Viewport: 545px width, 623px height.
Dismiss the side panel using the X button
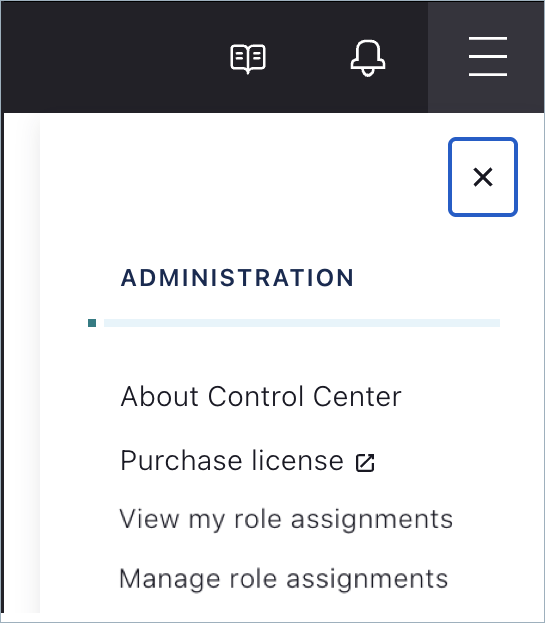(483, 177)
